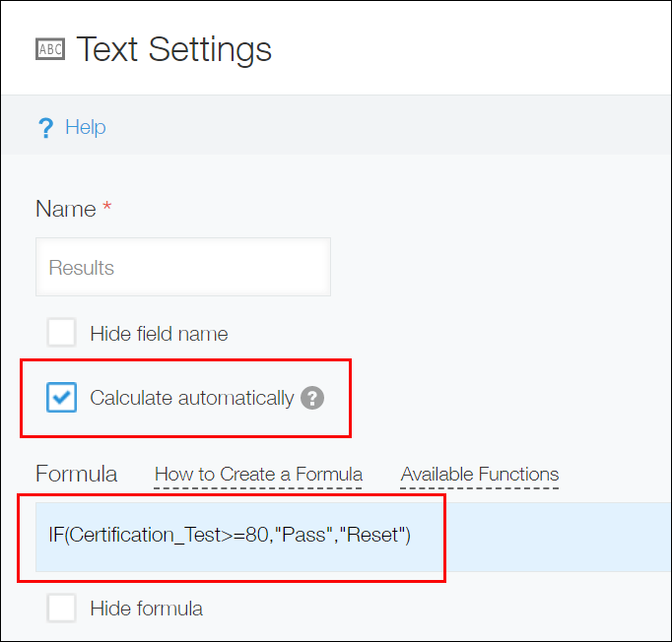Click the Calculate automatically label text
The height and width of the screenshot is (642, 672).
tap(191, 398)
